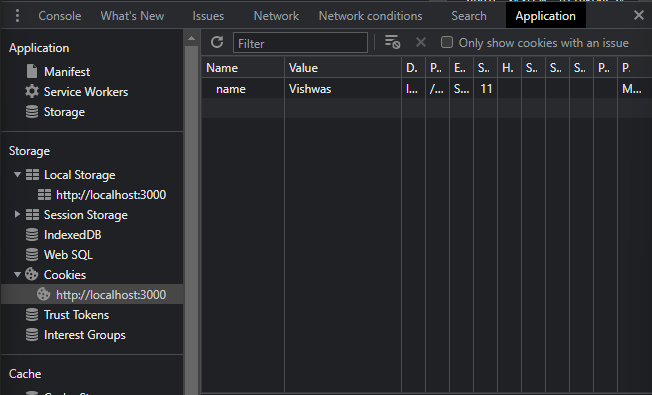The width and height of the screenshot is (652, 395).
Task: Click the Cookies cookie icon
Action: pos(32,274)
